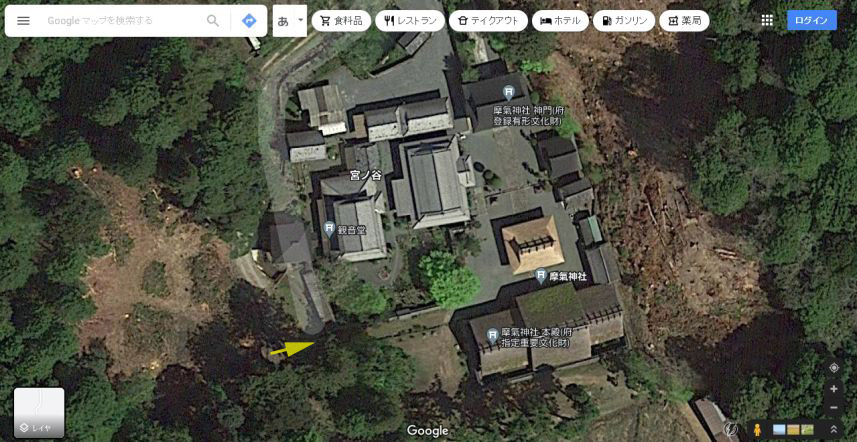Click the search magnifier icon

click(213, 21)
